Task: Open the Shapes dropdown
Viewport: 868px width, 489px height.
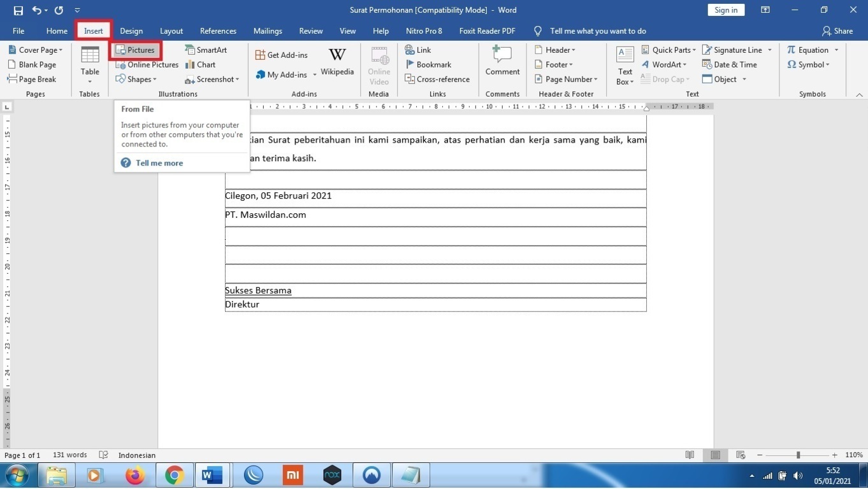Action: click(x=136, y=79)
